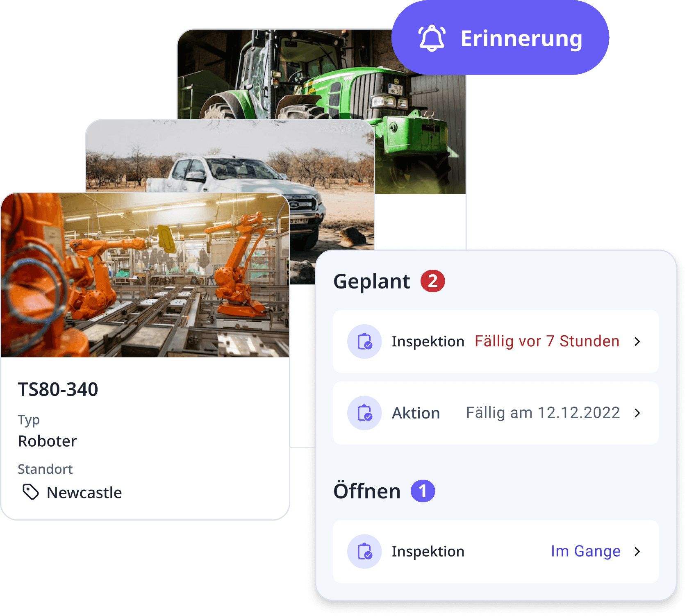Click the location tag icon near Newcastle

[31, 492]
